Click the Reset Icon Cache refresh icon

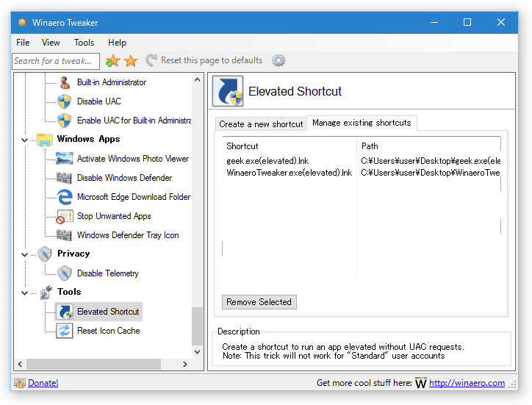(x=65, y=331)
